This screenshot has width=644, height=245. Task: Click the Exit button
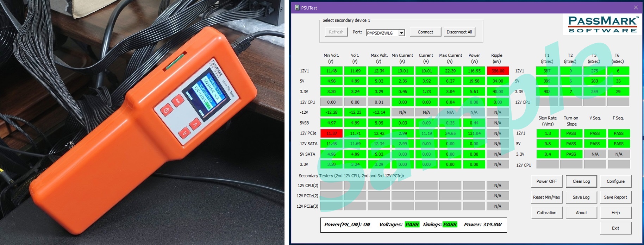tap(615, 228)
